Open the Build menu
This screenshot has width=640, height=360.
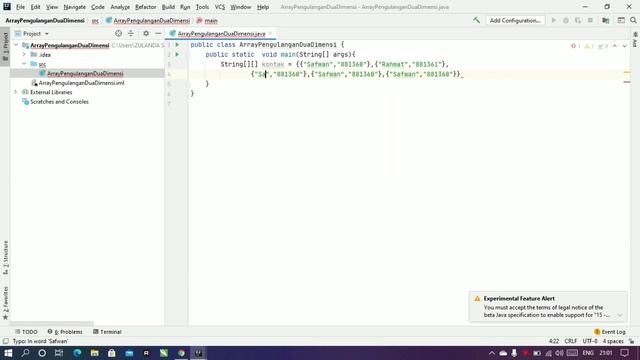tap(168, 7)
